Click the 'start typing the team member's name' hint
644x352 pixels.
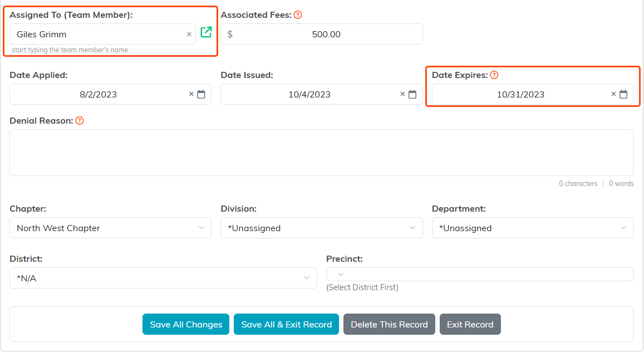(70, 50)
